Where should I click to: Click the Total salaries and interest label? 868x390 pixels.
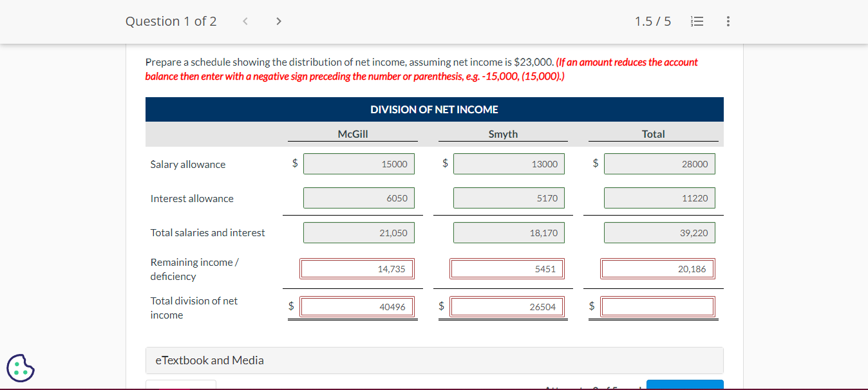click(x=207, y=233)
